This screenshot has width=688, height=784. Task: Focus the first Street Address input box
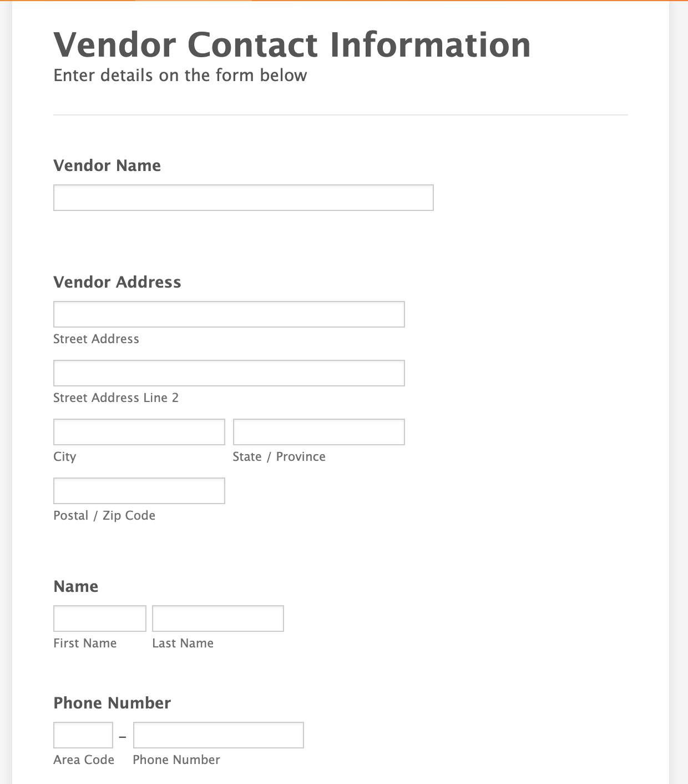(x=229, y=314)
